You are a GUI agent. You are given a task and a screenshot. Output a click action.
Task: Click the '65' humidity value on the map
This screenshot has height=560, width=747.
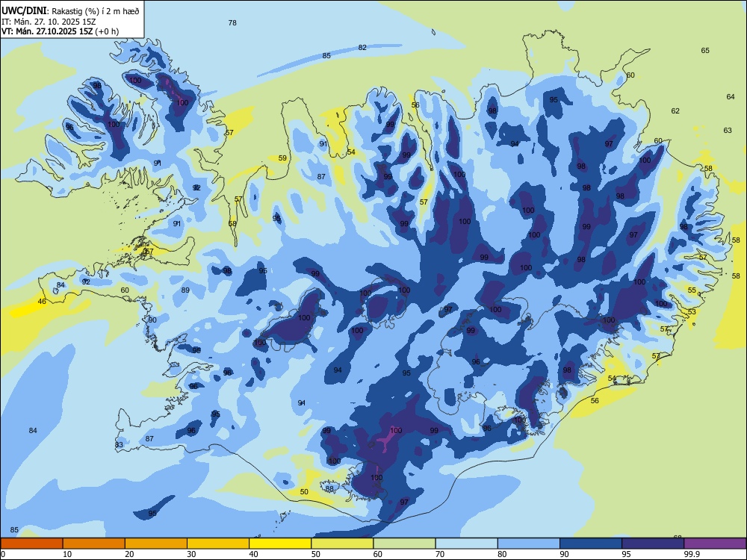705,51
